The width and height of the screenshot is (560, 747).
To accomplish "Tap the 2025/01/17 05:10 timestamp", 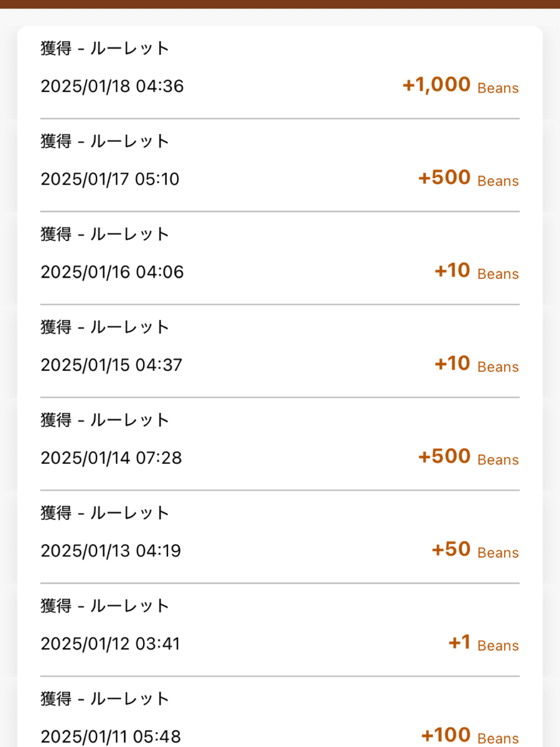I will (x=110, y=179).
